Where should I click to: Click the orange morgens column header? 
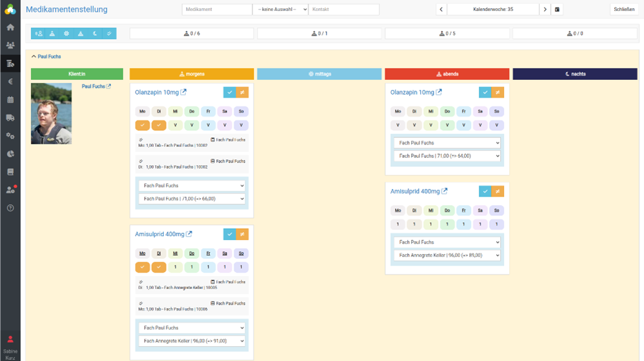(192, 74)
